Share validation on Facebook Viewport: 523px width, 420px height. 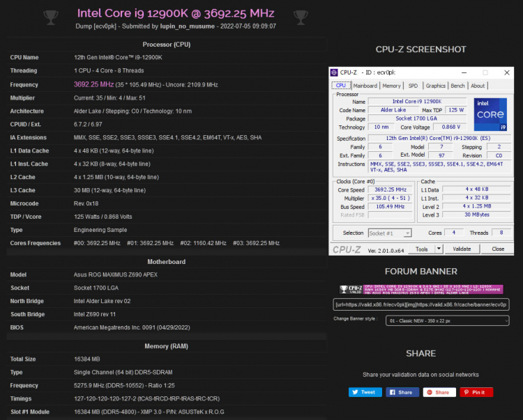(x=402, y=392)
